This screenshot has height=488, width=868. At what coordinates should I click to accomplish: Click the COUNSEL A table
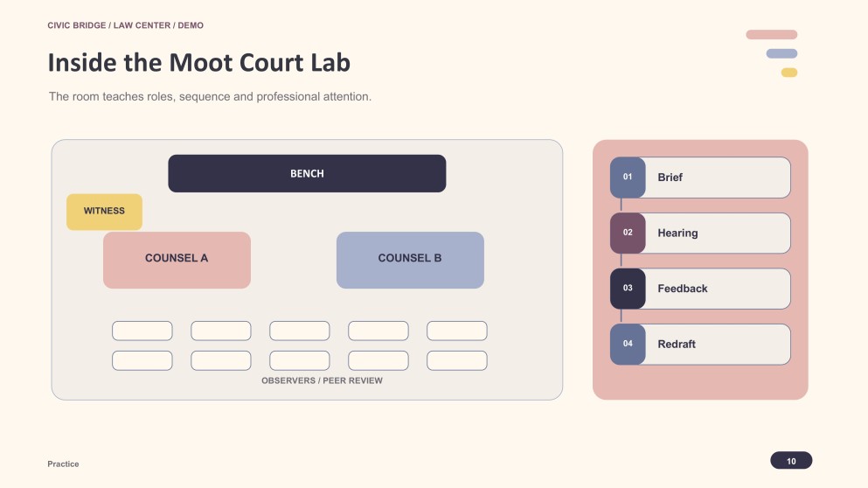pos(177,260)
